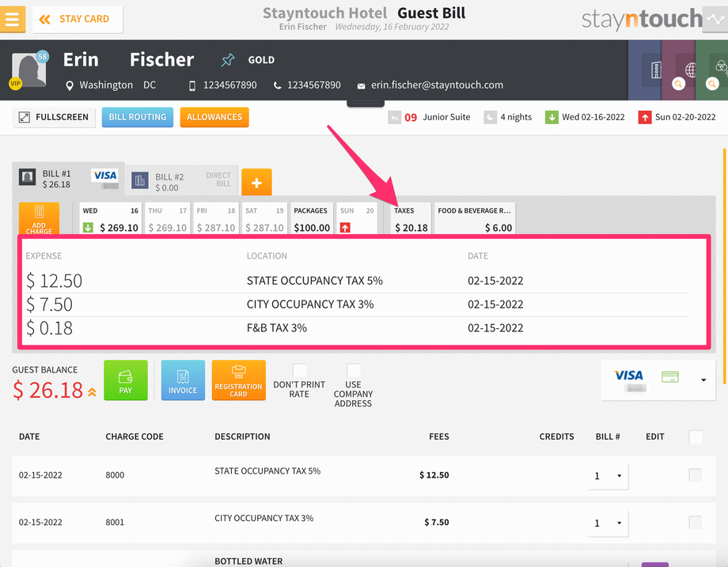This screenshot has height=567, width=728.
Task: Click the pin icon next to Fischer
Action: click(228, 60)
